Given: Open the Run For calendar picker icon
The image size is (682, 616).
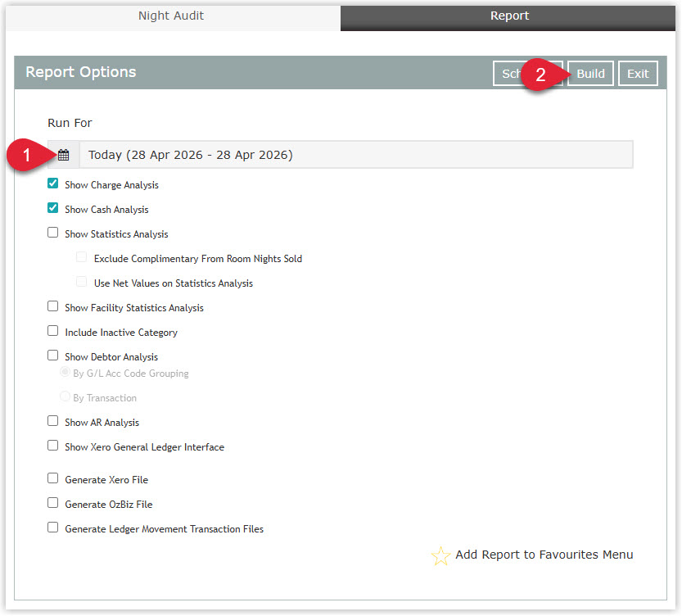Looking at the screenshot, I should tap(64, 155).
